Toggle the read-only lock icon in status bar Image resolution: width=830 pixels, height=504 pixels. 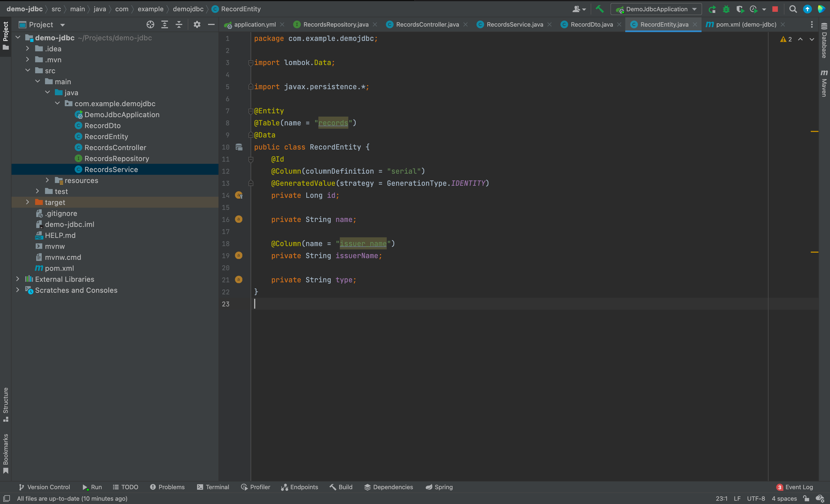click(806, 498)
